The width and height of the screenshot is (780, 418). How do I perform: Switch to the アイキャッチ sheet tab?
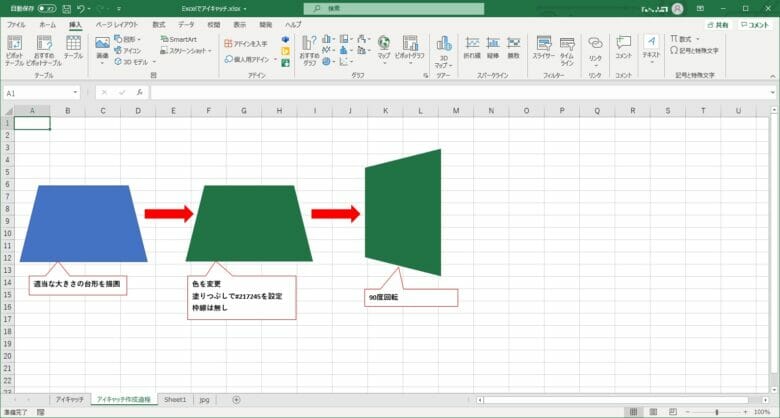pyautogui.click(x=69, y=399)
